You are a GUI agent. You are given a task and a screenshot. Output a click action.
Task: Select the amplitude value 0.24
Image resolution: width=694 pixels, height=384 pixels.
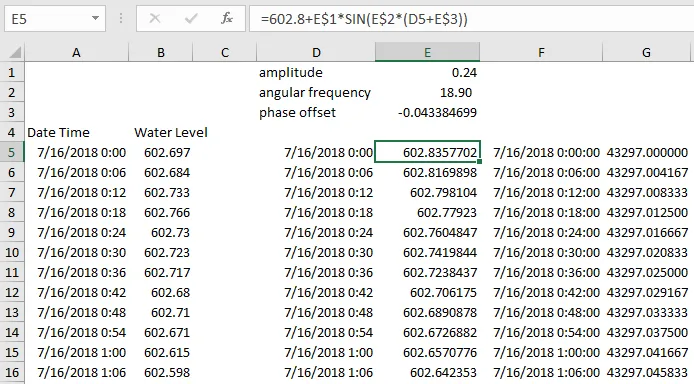[427, 73]
